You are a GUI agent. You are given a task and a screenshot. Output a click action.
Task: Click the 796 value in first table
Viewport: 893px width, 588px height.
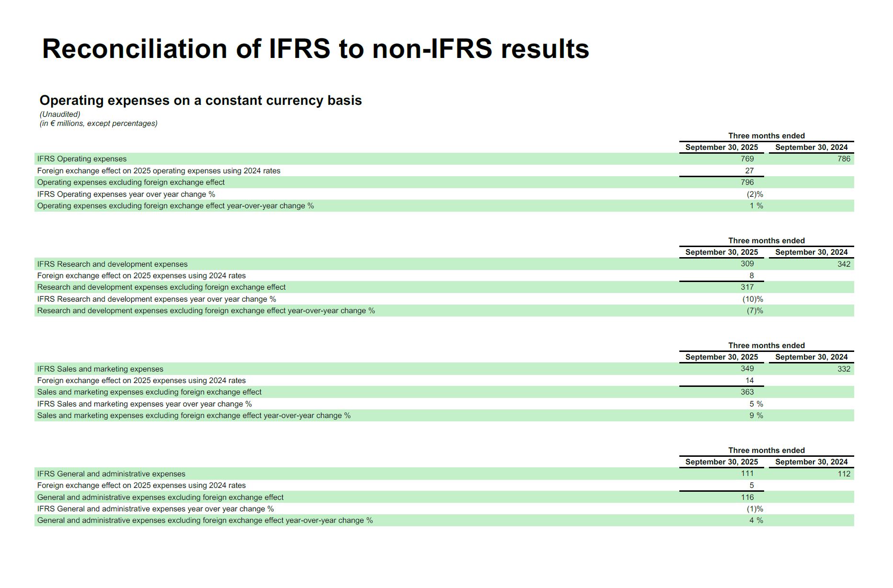pyautogui.click(x=747, y=182)
